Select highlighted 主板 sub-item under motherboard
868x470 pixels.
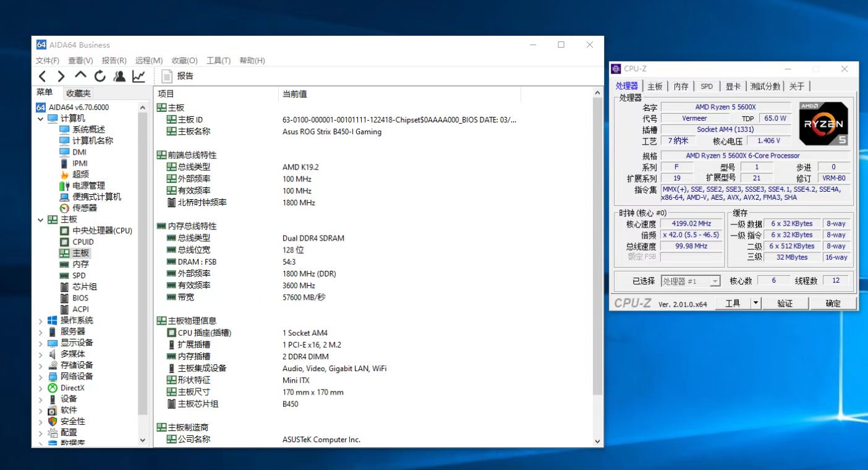[80, 253]
